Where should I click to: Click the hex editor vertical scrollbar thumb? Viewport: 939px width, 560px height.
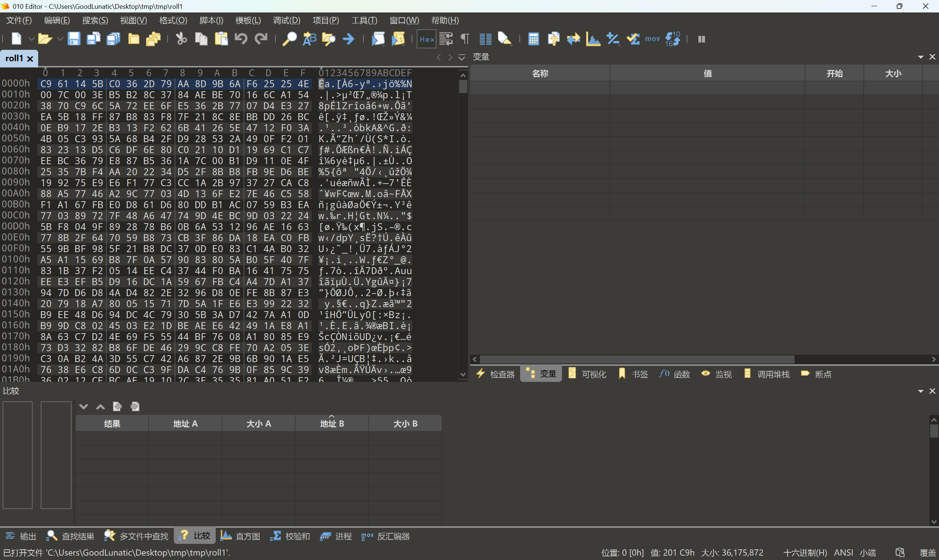pyautogui.click(x=463, y=86)
